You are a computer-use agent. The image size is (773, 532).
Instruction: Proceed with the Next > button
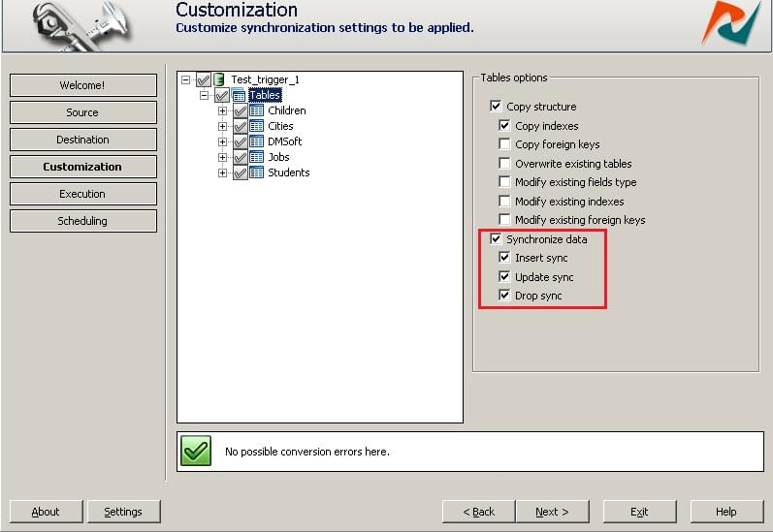point(552,512)
